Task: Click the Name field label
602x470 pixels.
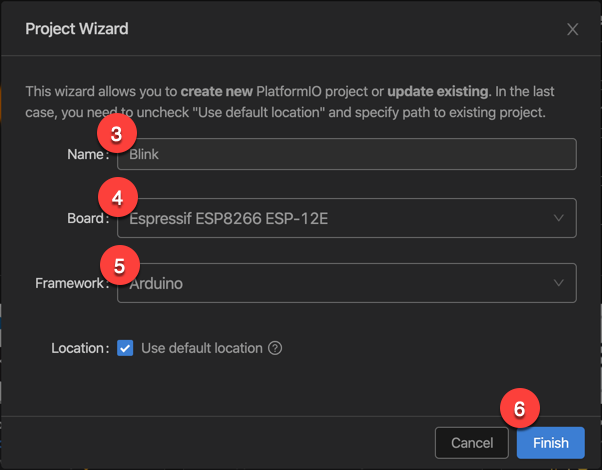Action: (x=86, y=154)
